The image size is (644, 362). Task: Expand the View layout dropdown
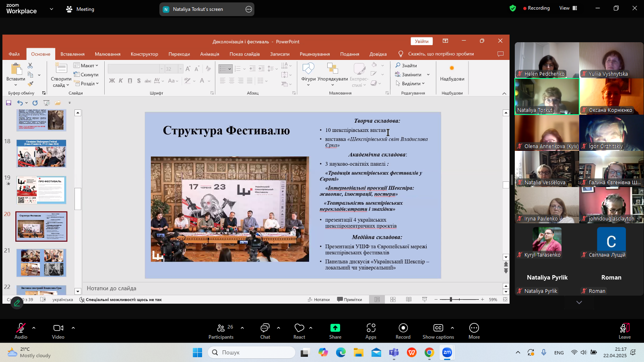[568, 8]
